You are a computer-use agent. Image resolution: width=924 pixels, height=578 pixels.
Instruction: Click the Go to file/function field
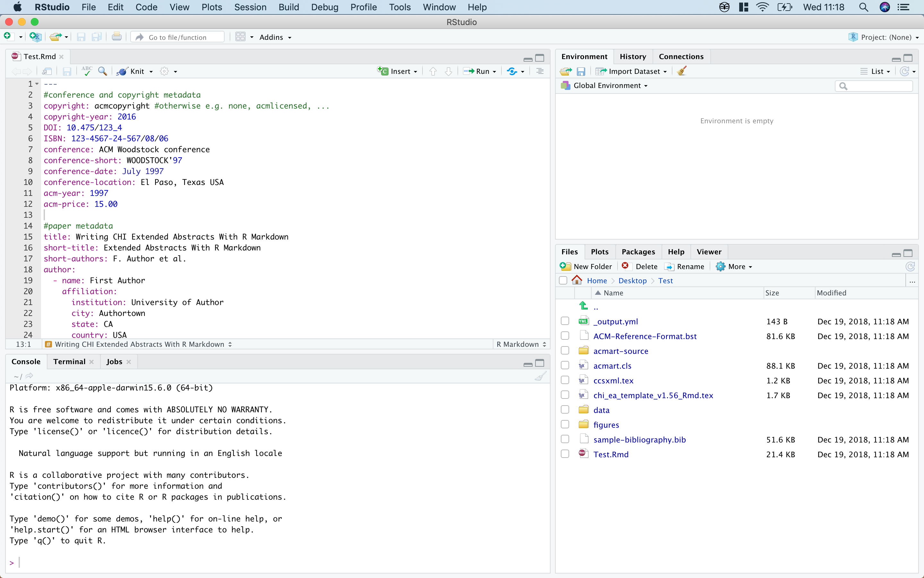click(177, 37)
